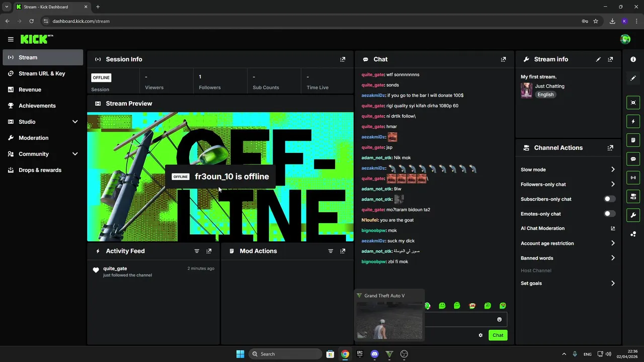
Task: Toggle lightning activity feed widget in right rail
Action: pyautogui.click(x=633, y=121)
